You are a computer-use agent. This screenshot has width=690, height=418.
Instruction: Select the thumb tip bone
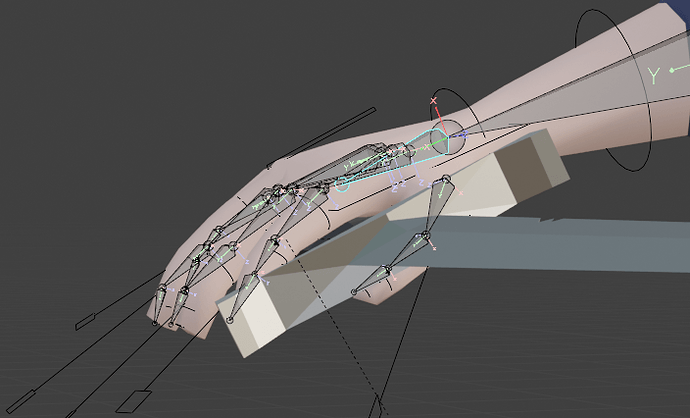click(x=372, y=279)
